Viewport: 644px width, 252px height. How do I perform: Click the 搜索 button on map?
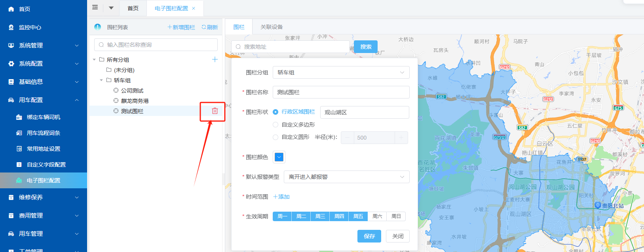point(365,47)
